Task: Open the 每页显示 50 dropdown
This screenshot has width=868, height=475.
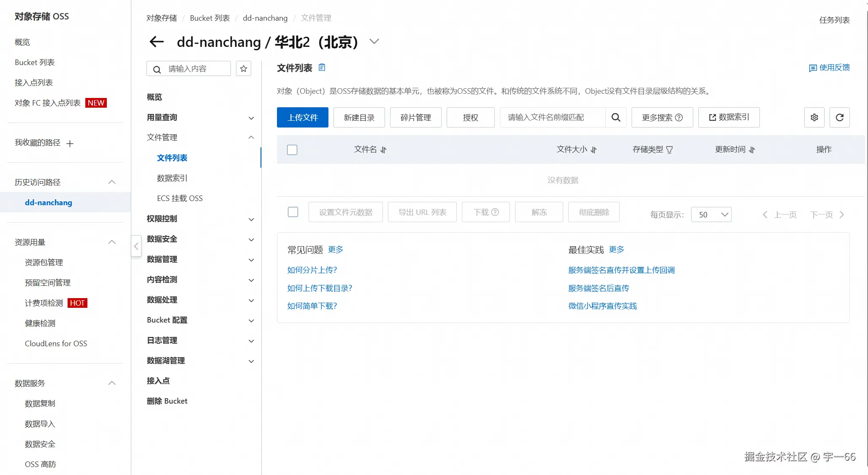Action: point(711,214)
